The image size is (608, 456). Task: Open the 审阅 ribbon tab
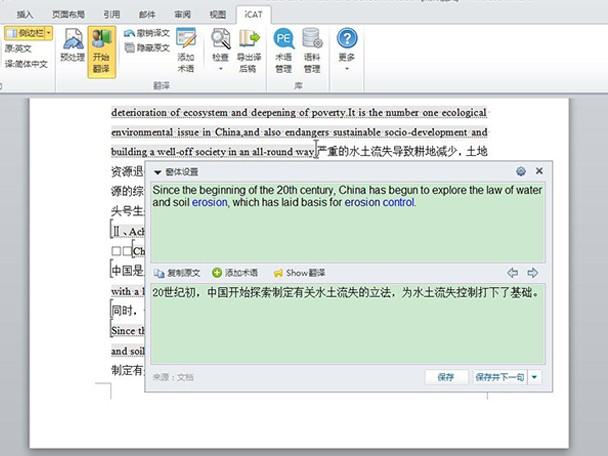pos(182,15)
